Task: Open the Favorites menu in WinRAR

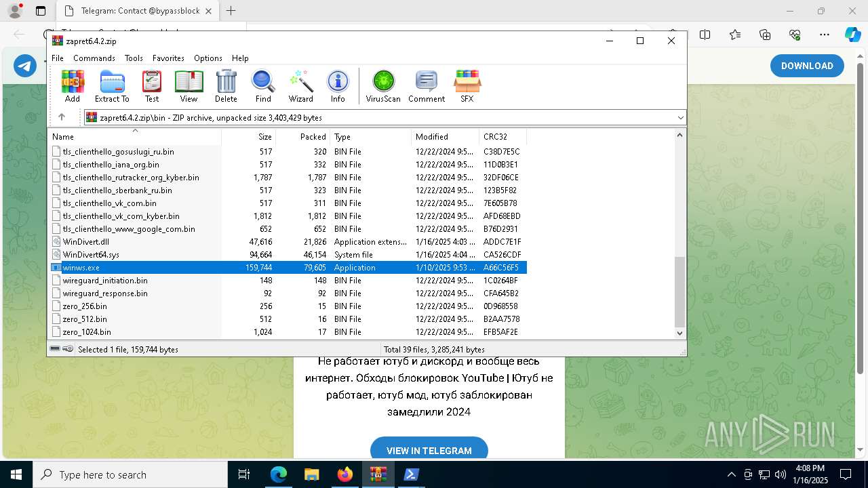Action: pyautogui.click(x=168, y=58)
